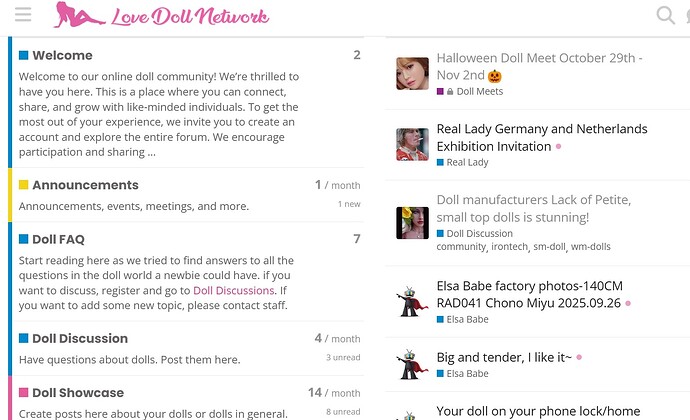Click the search magnifier icon
Image resolution: width=690 pixels, height=420 pixels.
coord(665,15)
